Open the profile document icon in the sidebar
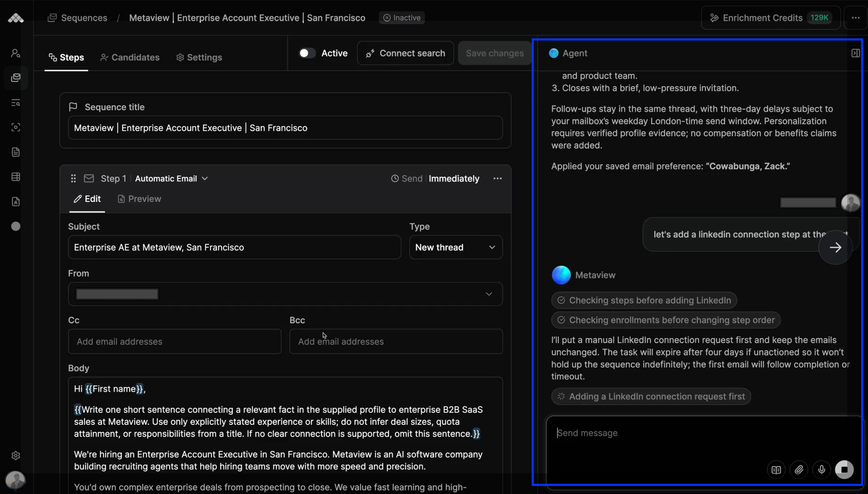868x494 pixels. click(16, 202)
